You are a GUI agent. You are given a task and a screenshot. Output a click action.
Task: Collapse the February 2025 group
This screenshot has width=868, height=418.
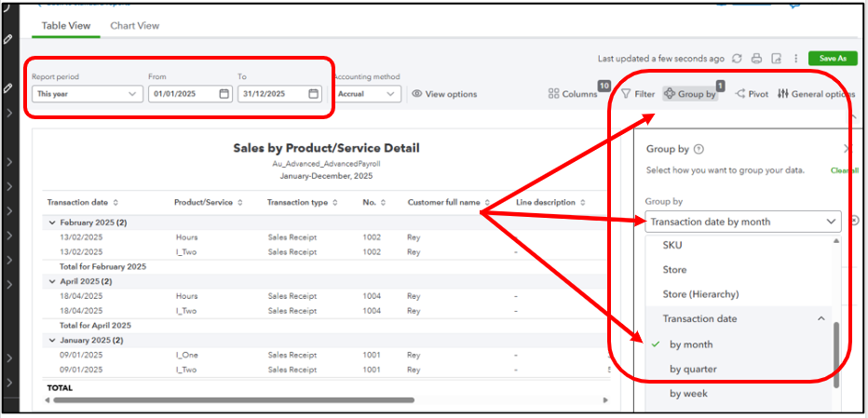tap(52, 222)
